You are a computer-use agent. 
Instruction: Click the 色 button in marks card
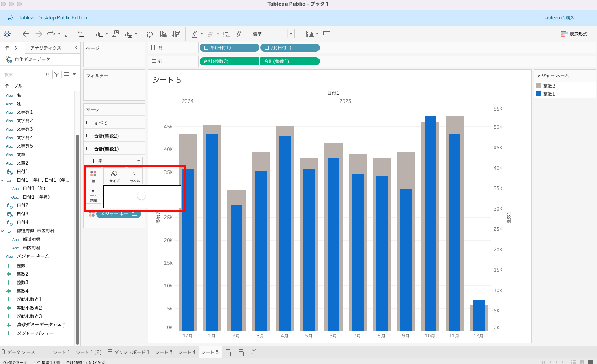(93, 176)
